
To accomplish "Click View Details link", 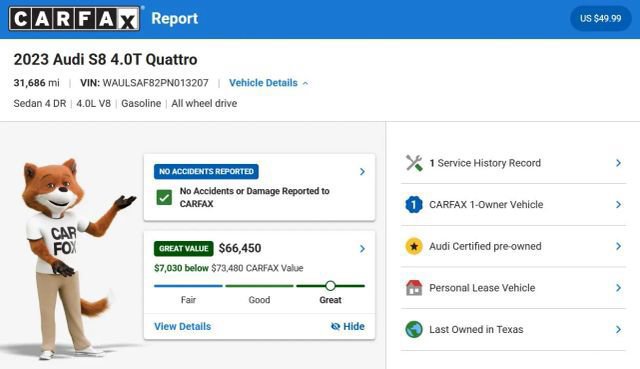I will [x=182, y=327].
